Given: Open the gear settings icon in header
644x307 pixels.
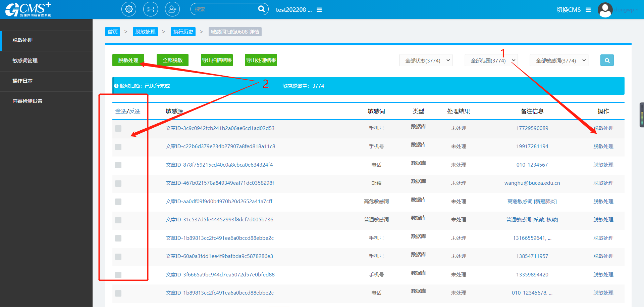Looking at the screenshot, I should pyautogui.click(x=129, y=9).
